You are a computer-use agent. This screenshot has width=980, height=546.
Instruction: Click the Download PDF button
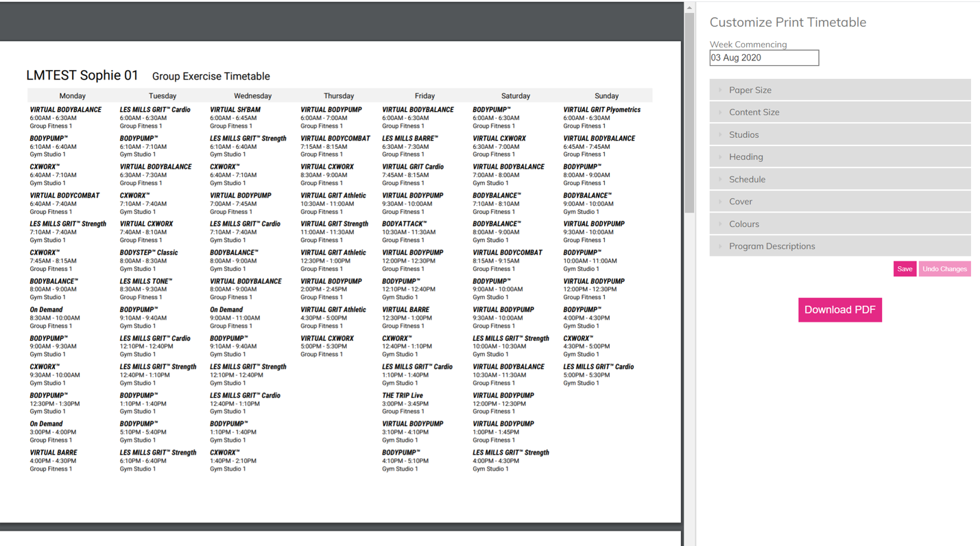839,310
